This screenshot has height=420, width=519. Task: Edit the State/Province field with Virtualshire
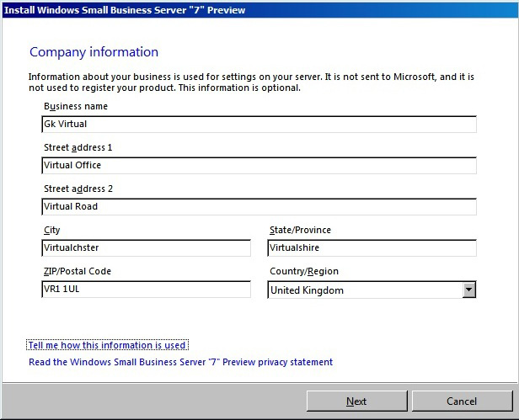coord(372,248)
